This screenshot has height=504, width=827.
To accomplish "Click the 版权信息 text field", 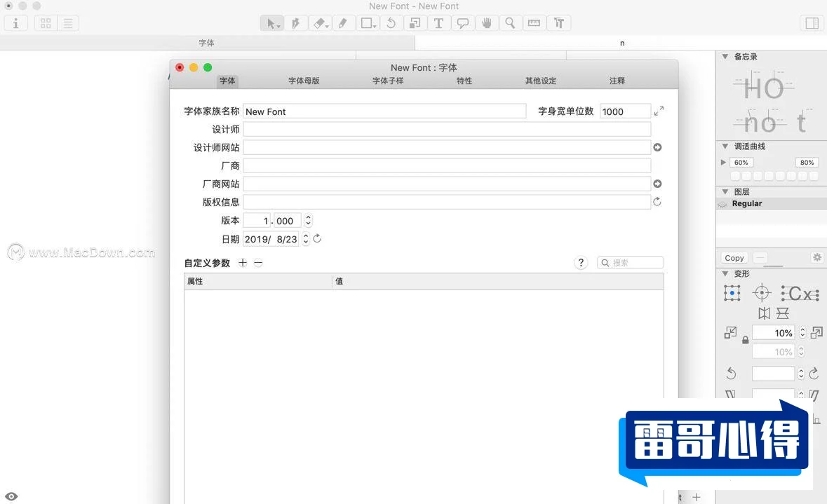I will [447, 202].
